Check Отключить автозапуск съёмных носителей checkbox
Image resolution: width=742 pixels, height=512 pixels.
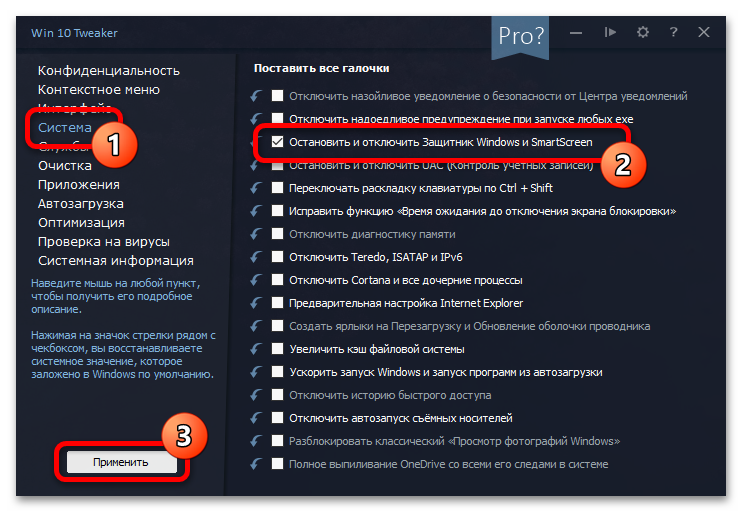click(277, 417)
